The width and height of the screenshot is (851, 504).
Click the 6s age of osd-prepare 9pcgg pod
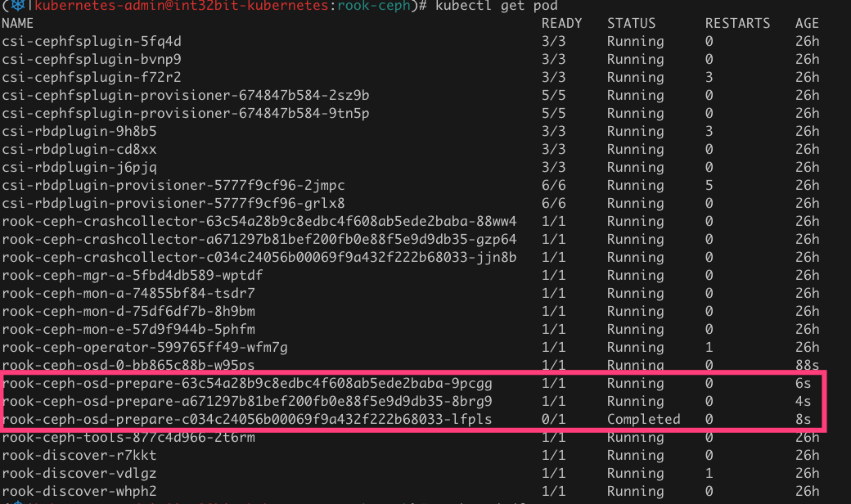tap(803, 384)
